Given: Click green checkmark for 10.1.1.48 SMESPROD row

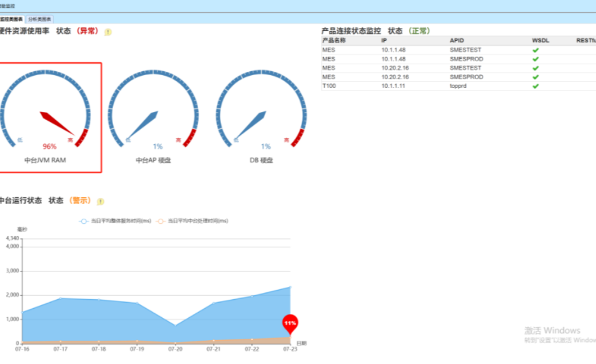Looking at the screenshot, I should 535,59.
